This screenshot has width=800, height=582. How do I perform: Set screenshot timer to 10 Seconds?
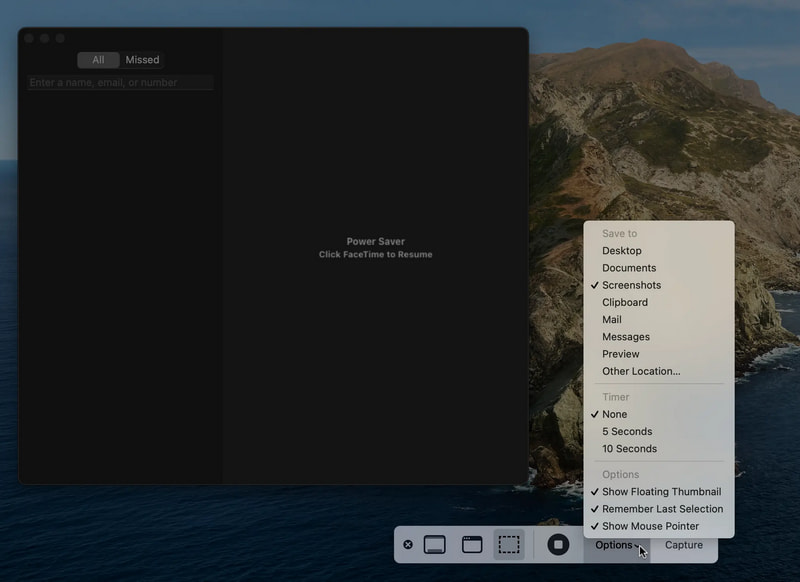pyautogui.click(x=628, y=448)
